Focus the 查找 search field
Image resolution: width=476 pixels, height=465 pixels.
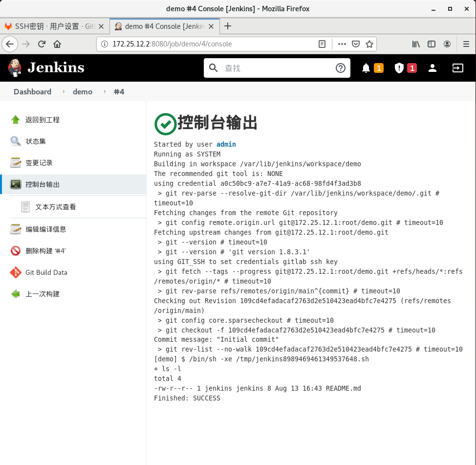point(277,68)
